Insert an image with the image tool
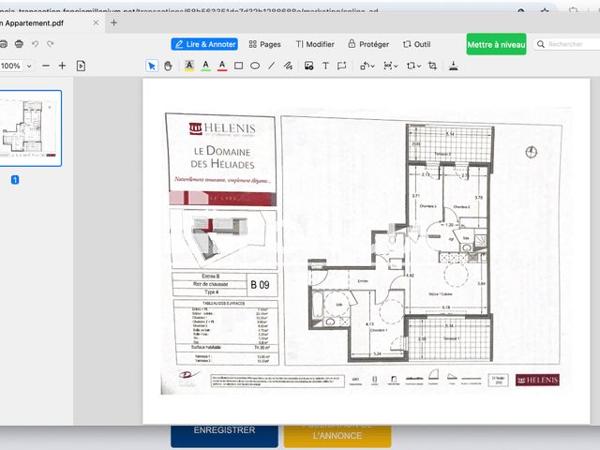 [x=309, y=66]
